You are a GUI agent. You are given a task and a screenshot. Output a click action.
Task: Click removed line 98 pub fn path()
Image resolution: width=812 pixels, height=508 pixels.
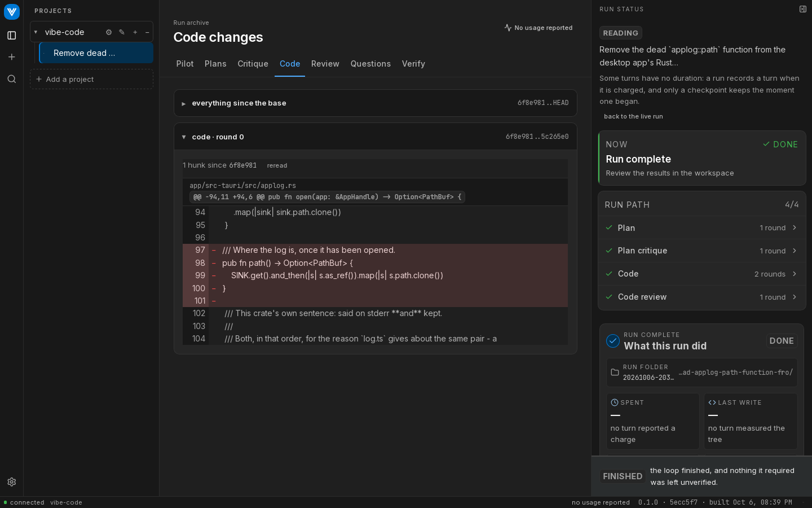pyautogui.click(x=375, y=263)
